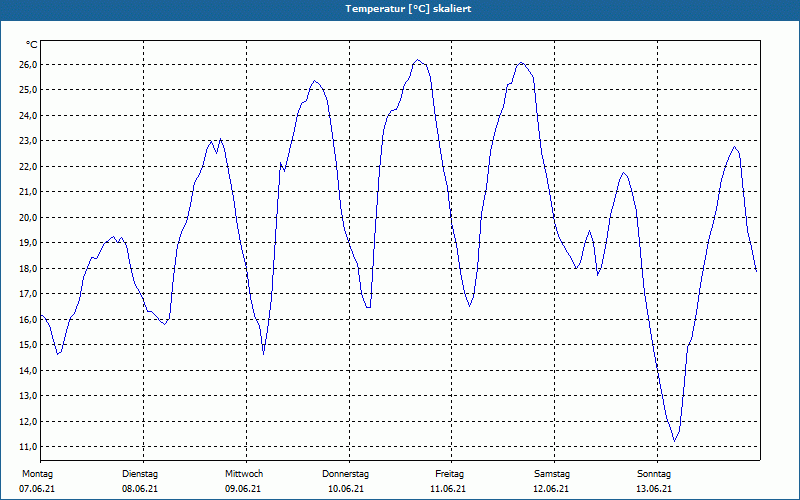The height and width of the screenshot is (500, 800).
Task: Select the Freitag 11.06.21 date label
Action: click(x=448, y=481)
